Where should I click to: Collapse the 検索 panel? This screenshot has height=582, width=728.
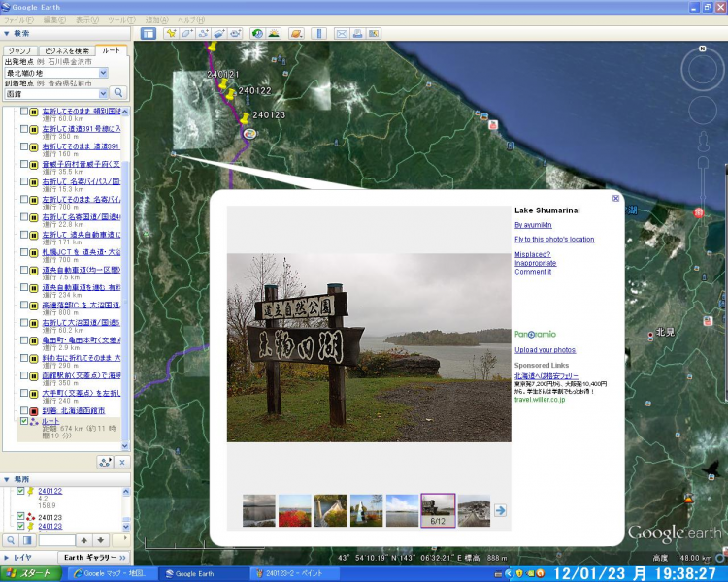[x=7, y=33]
